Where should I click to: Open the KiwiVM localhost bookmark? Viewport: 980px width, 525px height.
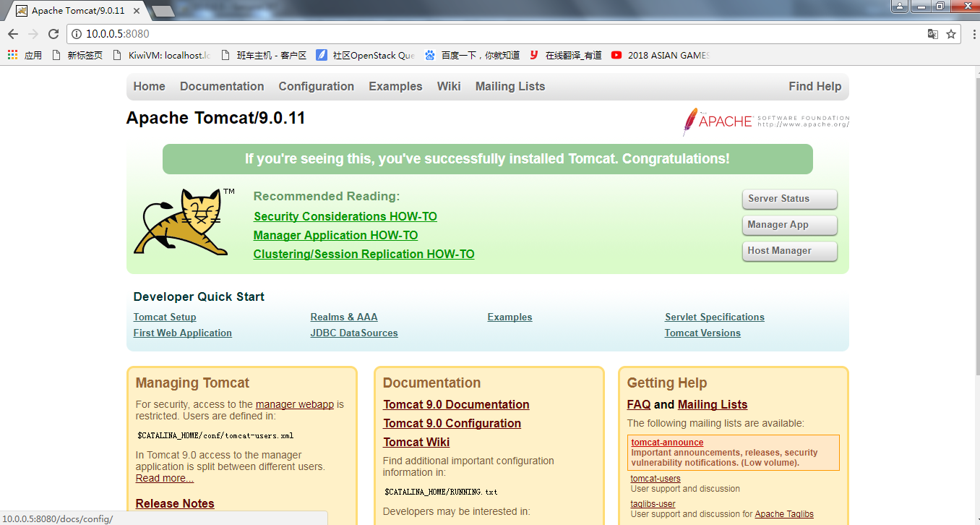coord(162,55)
